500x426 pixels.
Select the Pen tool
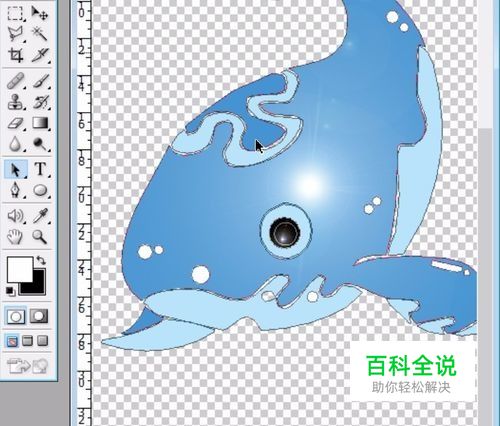tap(15, 190)
